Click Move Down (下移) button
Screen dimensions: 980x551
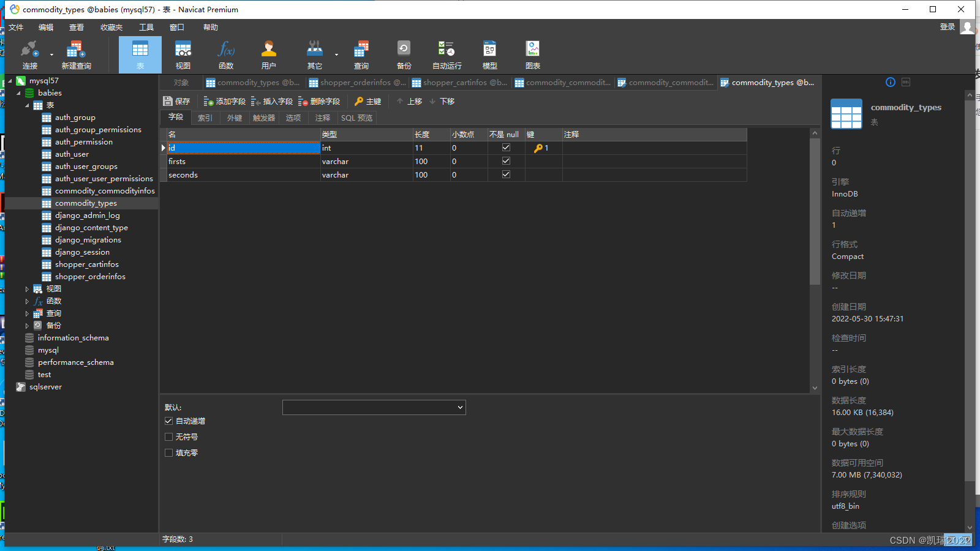point(442,101)
